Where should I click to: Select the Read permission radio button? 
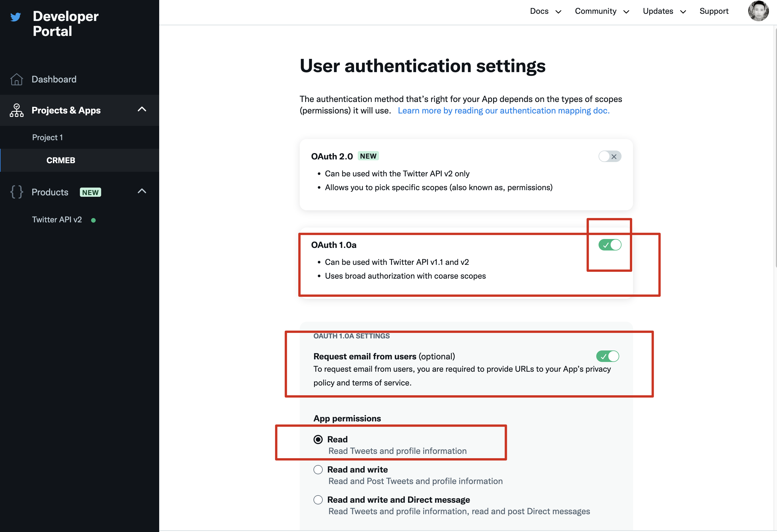318,439
